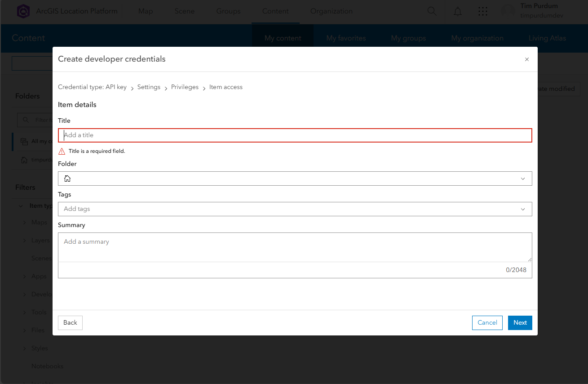
Task: Click the filter folders search icon
Action: [26, 120]
